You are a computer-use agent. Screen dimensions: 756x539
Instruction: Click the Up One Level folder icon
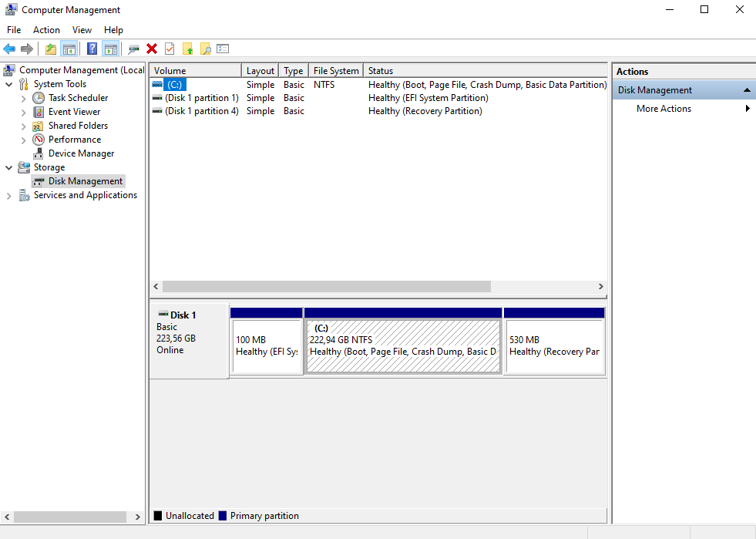tap(51, 49)
